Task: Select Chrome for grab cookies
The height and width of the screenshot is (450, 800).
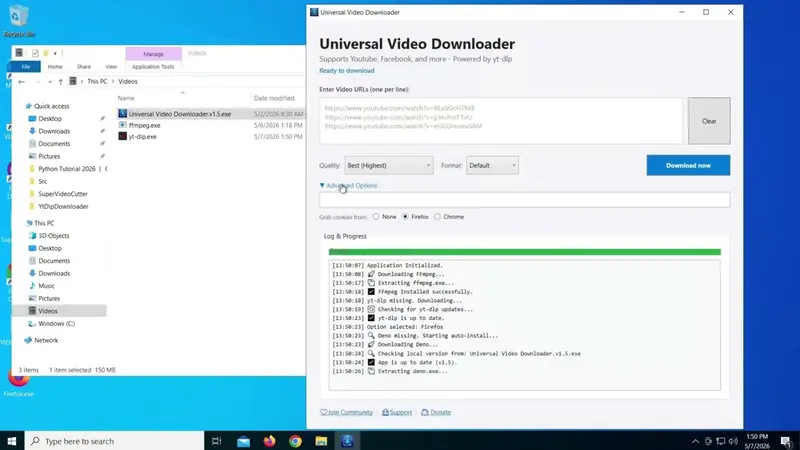Action: 449,217
